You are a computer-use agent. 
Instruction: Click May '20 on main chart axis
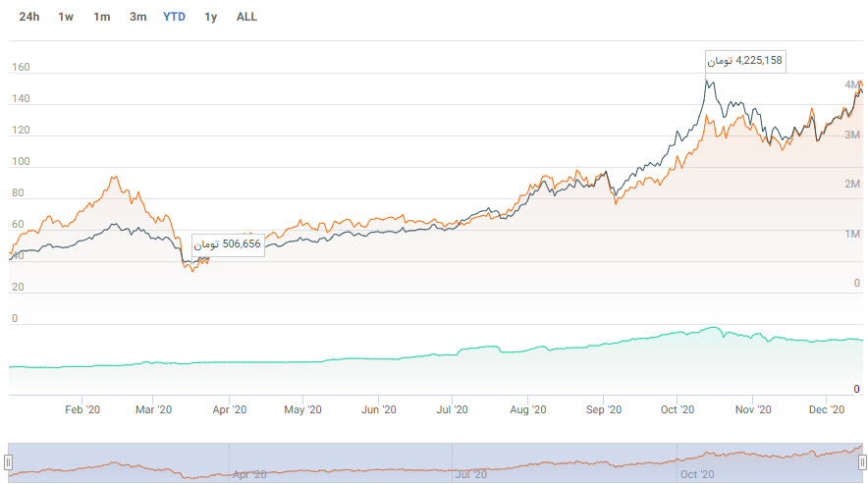point(302,409)
